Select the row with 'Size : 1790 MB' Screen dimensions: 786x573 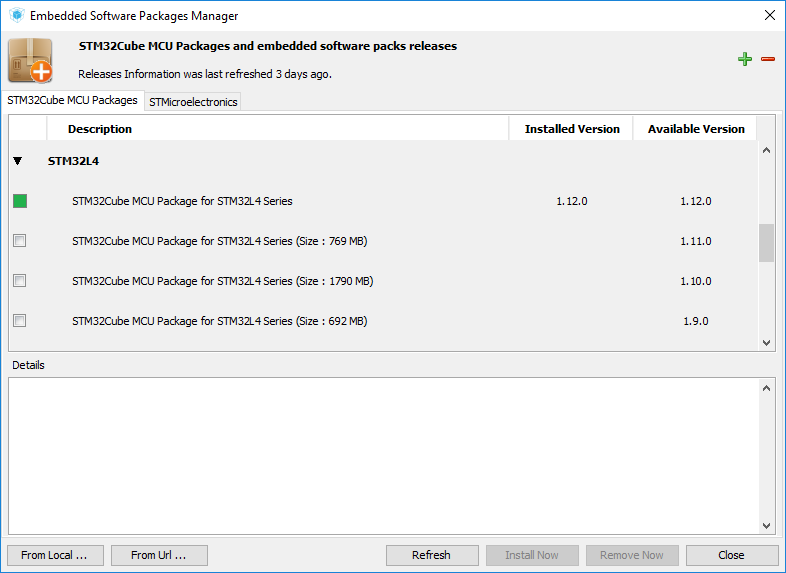pyautogui.click(x=382, y=281)
